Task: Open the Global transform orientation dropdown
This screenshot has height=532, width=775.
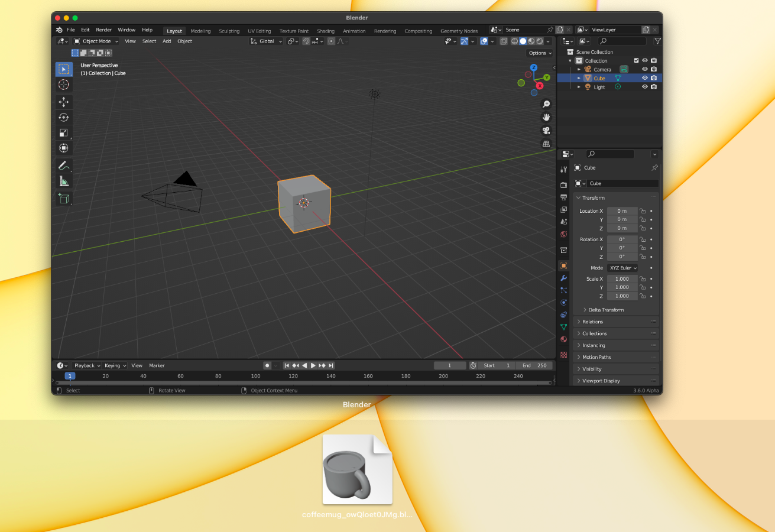Action: pos(267,41)
